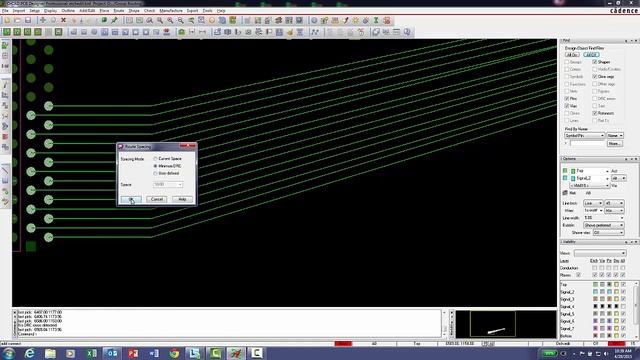
Task: Open the Line lock type dropdown
Action: click(593, 203)
